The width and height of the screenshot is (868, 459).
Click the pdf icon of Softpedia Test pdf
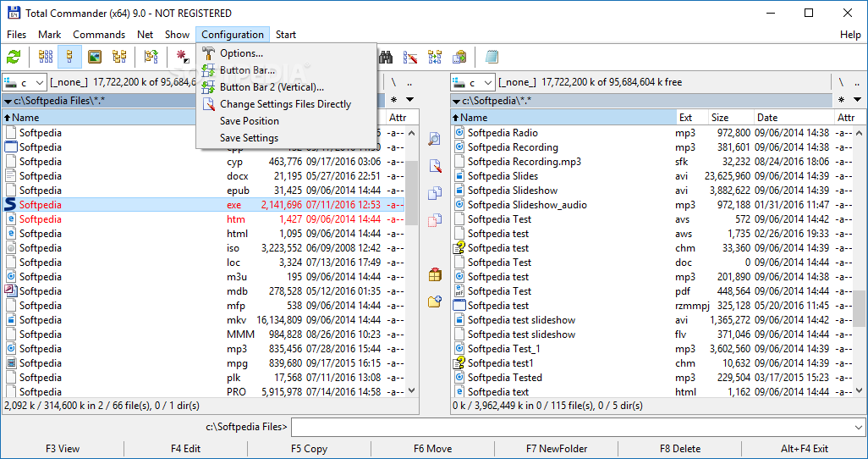tap(459, 291)
